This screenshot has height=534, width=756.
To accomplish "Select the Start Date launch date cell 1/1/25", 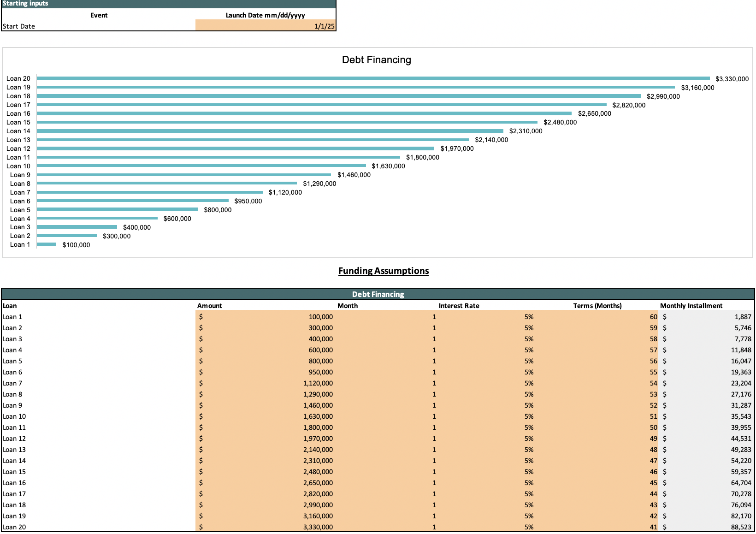I will (266, 26).
